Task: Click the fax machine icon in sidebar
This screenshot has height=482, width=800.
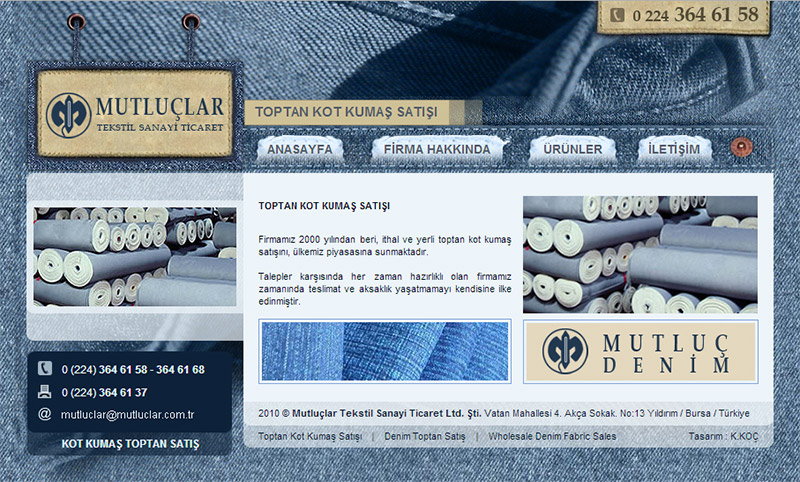Action: 45,391
